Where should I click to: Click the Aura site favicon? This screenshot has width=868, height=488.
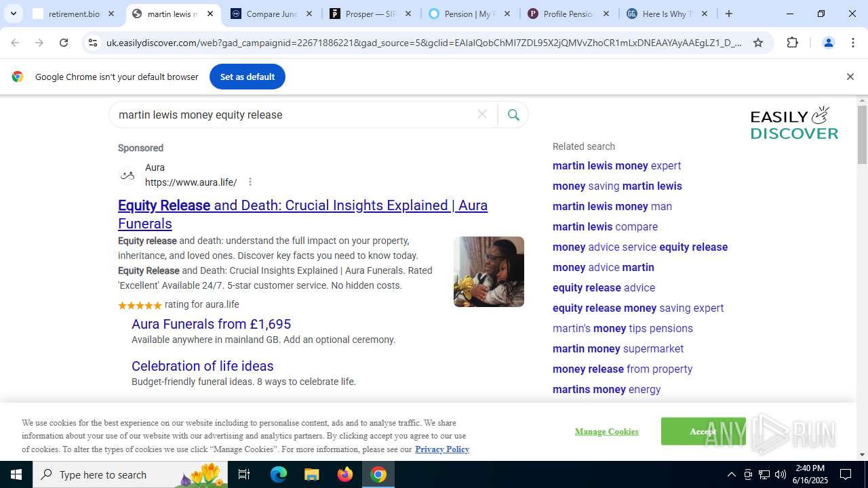(x=127, y=176)
